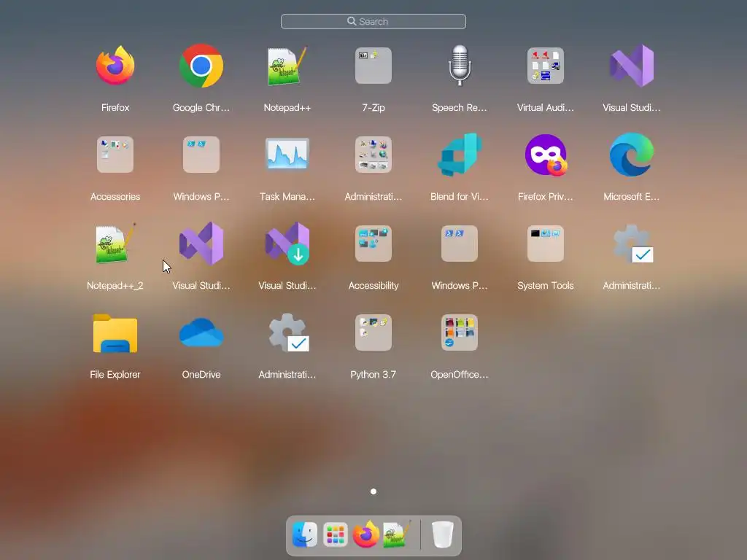Launch Visual Studio beside Notepad++_2
Viewport: 747px width, 560px height.
[x=201, y=244]
